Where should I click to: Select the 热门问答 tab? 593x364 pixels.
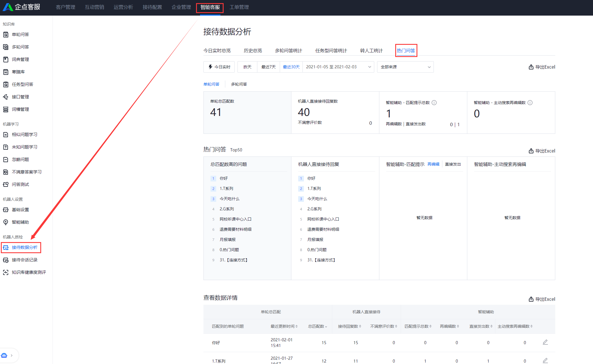point(406,50)
